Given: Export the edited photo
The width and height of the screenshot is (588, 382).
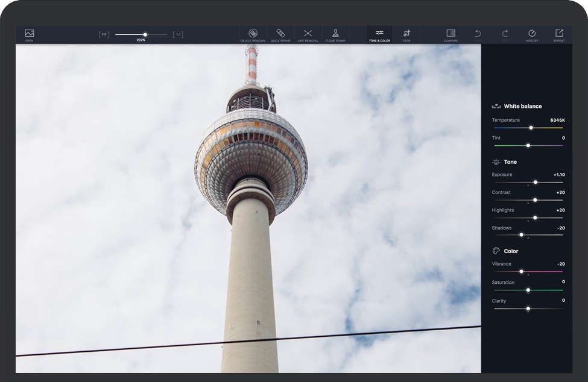Looking at the screenshot, I should point(559,34).
